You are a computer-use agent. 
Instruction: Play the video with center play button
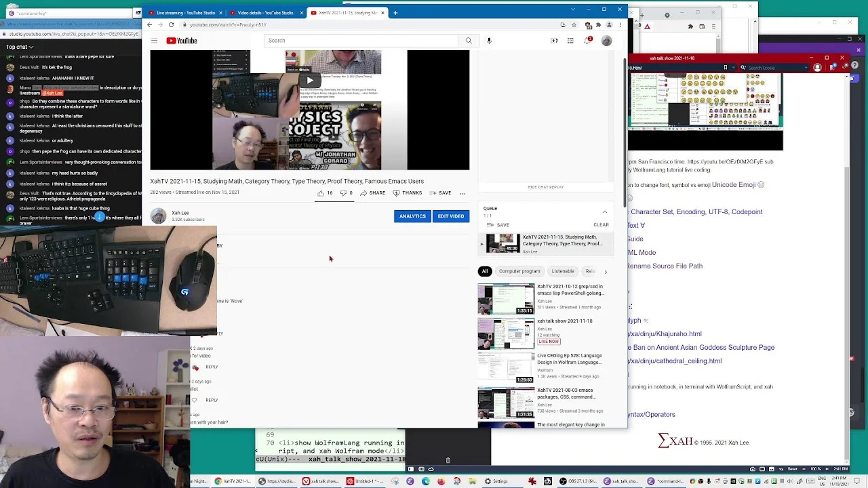[x=309, y=80]
